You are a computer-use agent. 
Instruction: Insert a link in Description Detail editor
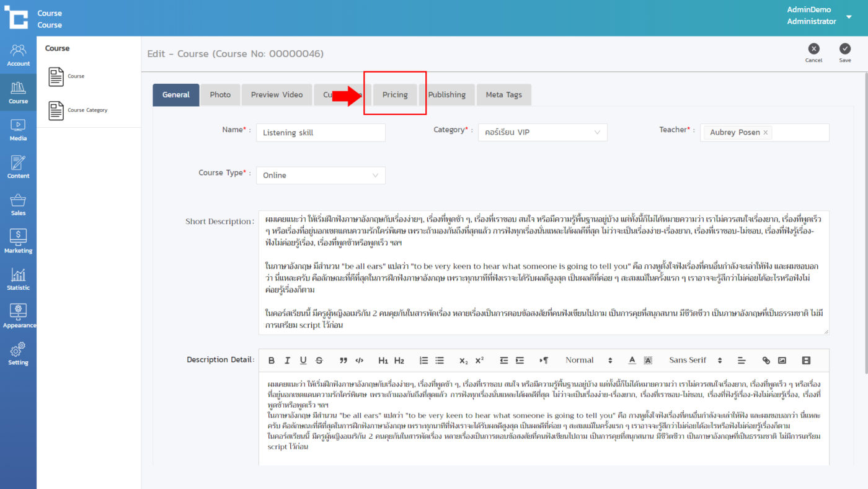766,361
